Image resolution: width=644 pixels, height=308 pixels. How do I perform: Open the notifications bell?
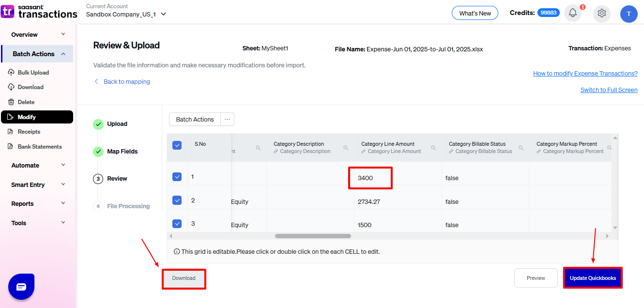(x=573, y=13)
